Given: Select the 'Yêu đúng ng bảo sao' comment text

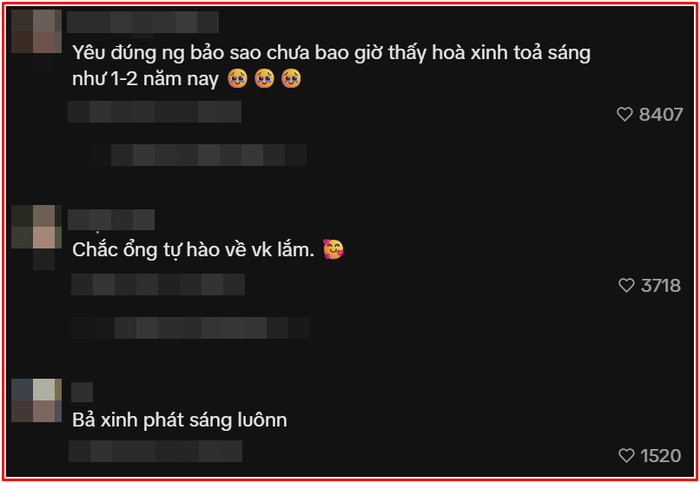Looking at the screenshot, I should click(x=331, y=66).
